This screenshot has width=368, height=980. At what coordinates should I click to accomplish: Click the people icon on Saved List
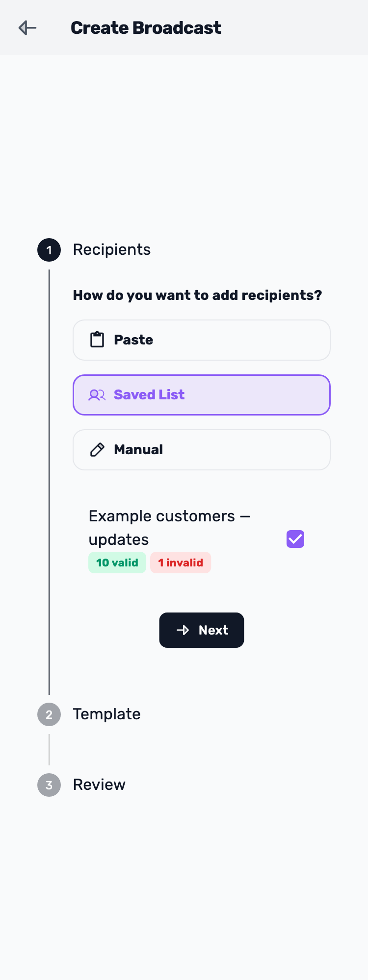tap(97, 395)
